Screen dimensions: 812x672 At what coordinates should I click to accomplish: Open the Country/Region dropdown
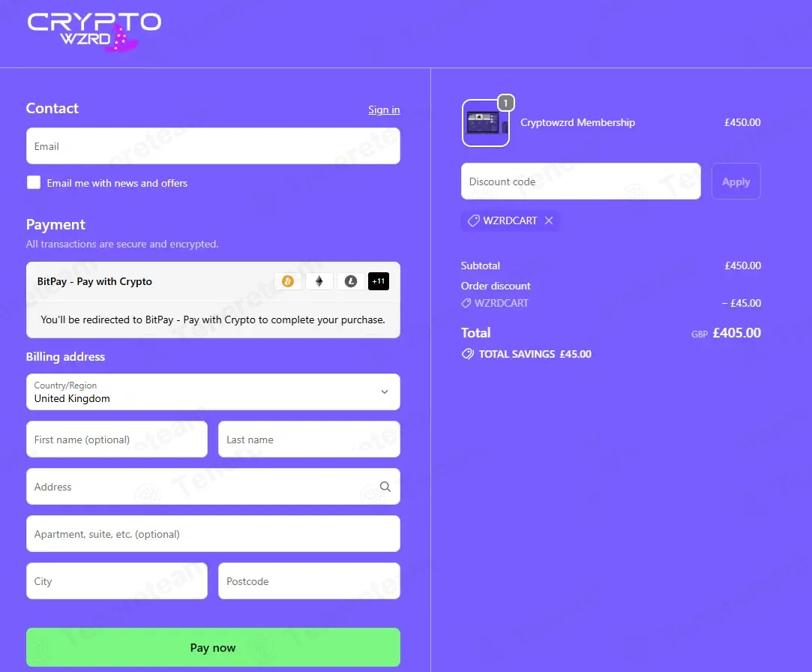coord(213,391)
